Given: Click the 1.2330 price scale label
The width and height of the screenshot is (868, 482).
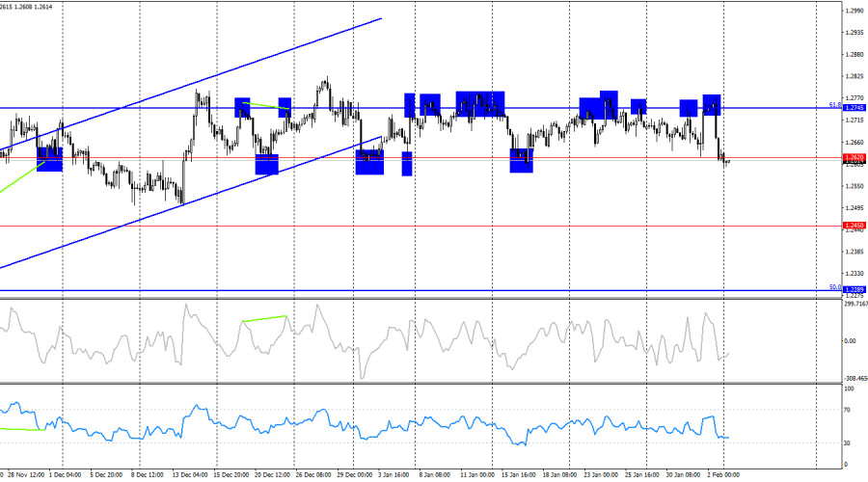Looking at the screenshot, I should click(x=854, y=274).
